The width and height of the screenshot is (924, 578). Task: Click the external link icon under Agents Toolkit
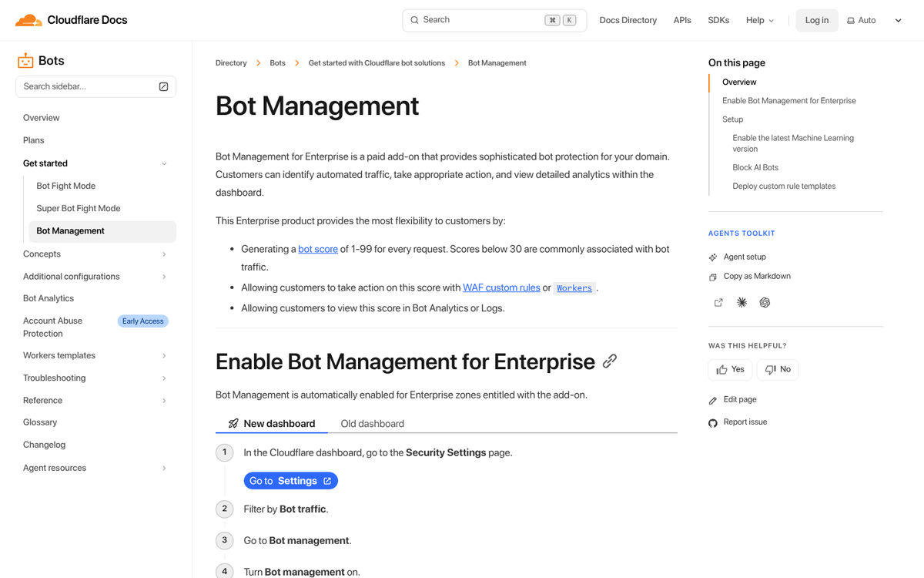(x=718, y=302)
